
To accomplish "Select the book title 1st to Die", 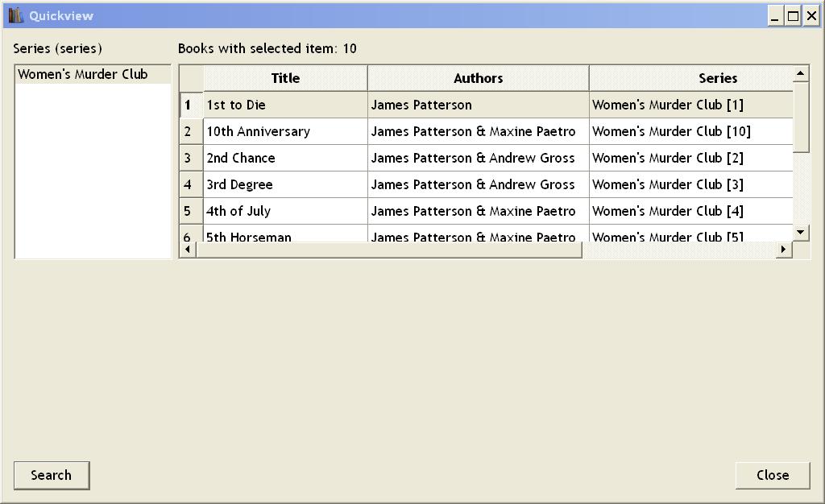I will 236,105.
